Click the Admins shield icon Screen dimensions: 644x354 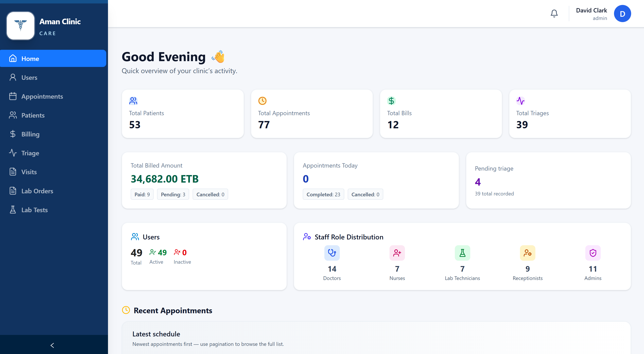[x=593, y=253]
